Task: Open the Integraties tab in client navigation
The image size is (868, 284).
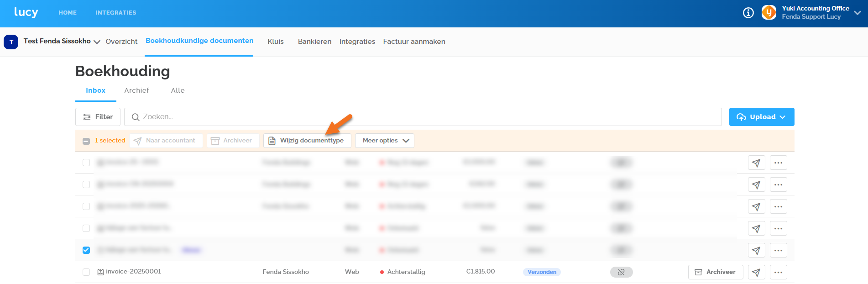Action: click(x=357, y=42)
